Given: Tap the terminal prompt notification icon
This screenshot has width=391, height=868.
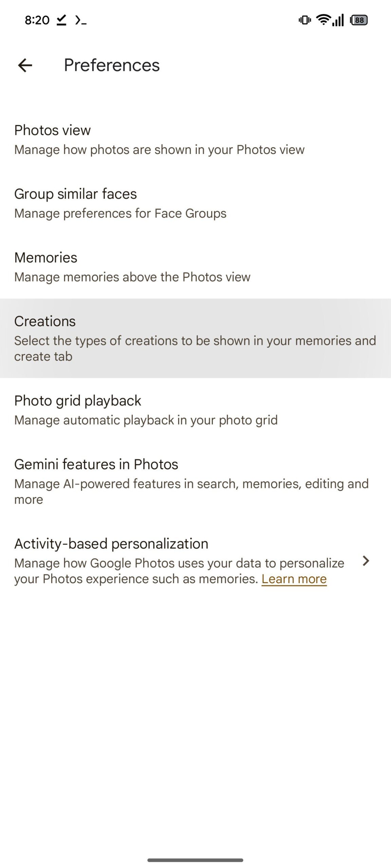Looking at the screenshot, I should [81, 20].
